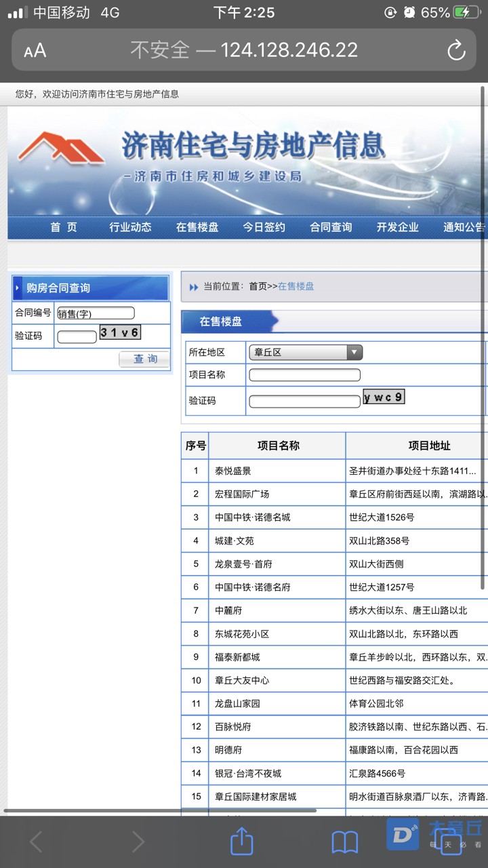This screenshot has height=868, width=488.
Task: Click address 汇泉路4566号
Action: tap(377, 773)
